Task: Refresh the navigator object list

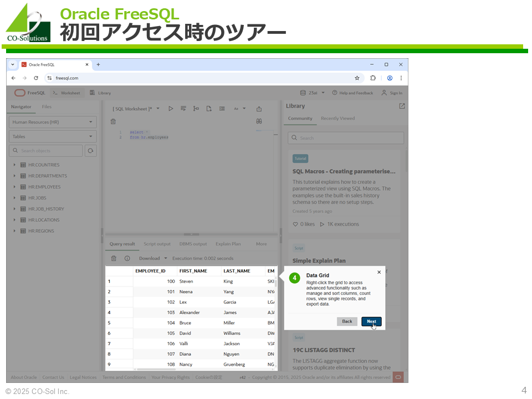Action: (x=90, y=151)
